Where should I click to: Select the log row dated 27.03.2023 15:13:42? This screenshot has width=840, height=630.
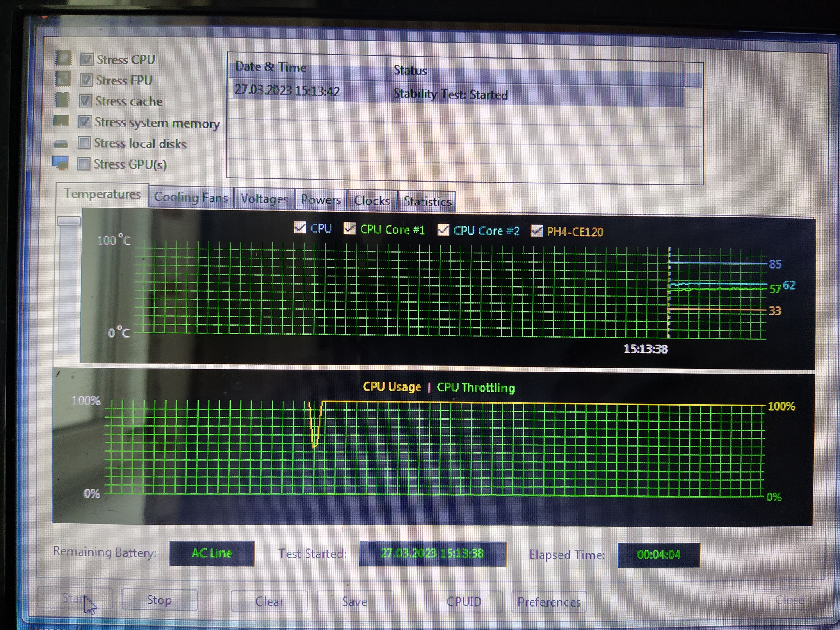tap(457, 93)
